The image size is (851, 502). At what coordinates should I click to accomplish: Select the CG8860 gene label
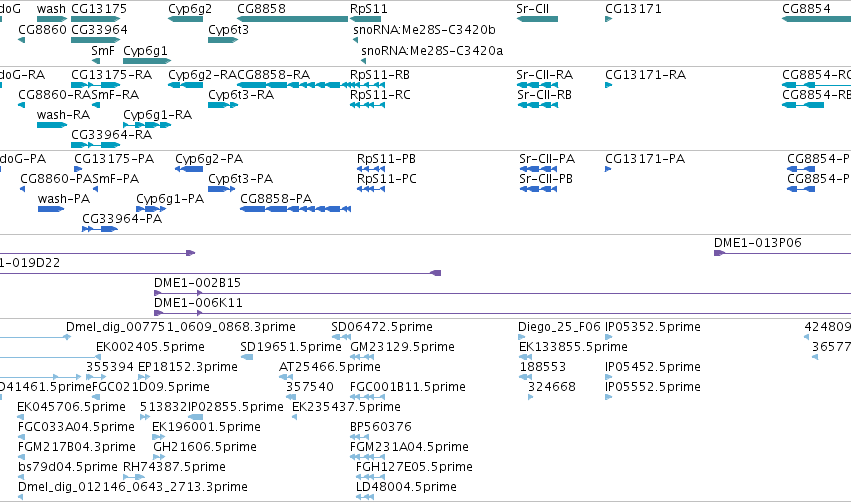(x=42, y=29)
